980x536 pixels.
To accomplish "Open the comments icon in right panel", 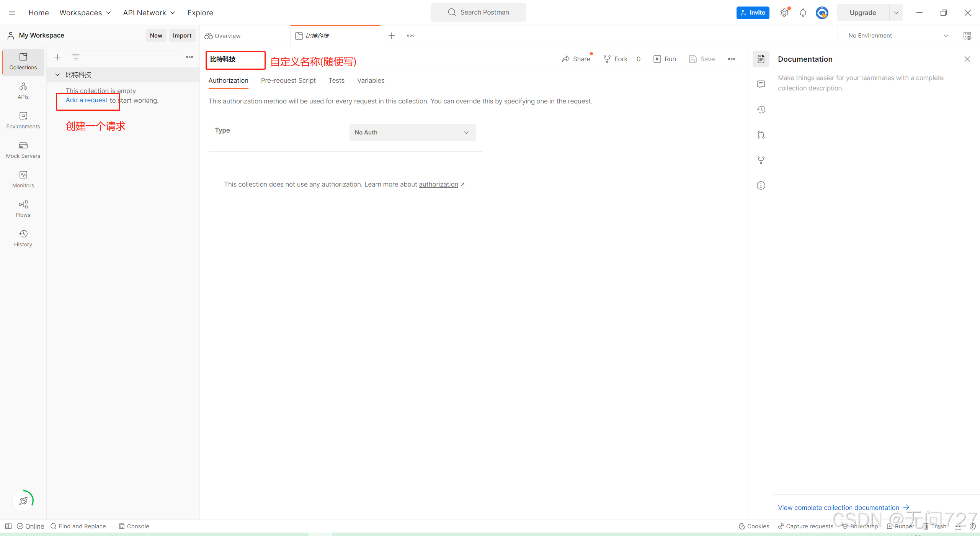I will click(x=761, y=84).
